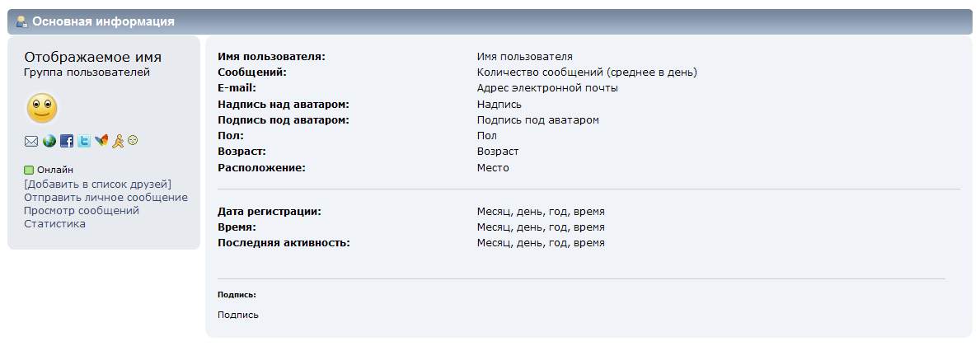Click the Количество сообщений value text
The height and width of the screenshot is (346, 980).
[586, 72]
